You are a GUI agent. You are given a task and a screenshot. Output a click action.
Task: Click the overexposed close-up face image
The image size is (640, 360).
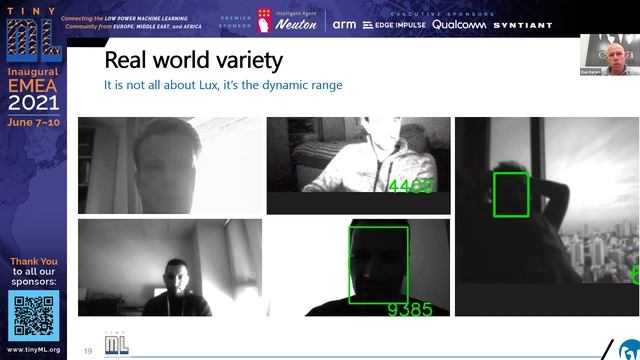click(x=170, y=165)
